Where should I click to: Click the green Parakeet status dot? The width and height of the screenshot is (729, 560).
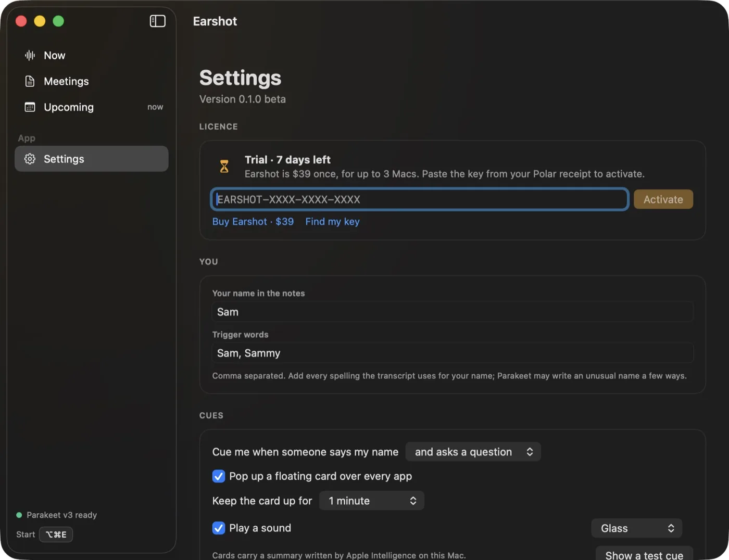tap(19, 515)
